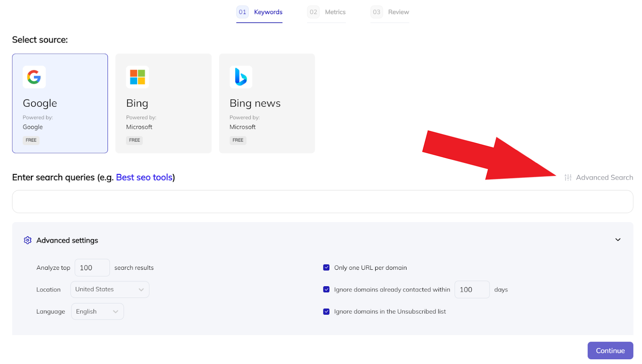The image size is (642, 364).
Task: Focus the search queries input field
Action: click(x=323, y=202)
